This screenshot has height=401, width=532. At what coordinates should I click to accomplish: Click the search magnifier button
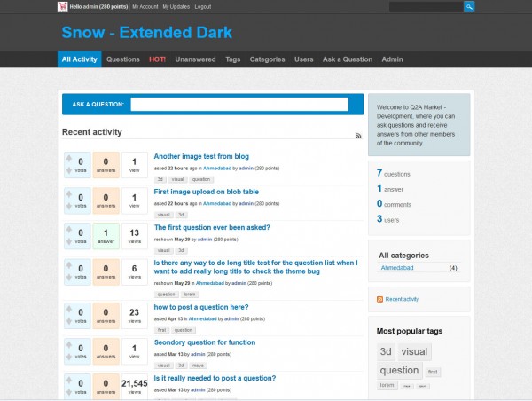click(469, 6)
